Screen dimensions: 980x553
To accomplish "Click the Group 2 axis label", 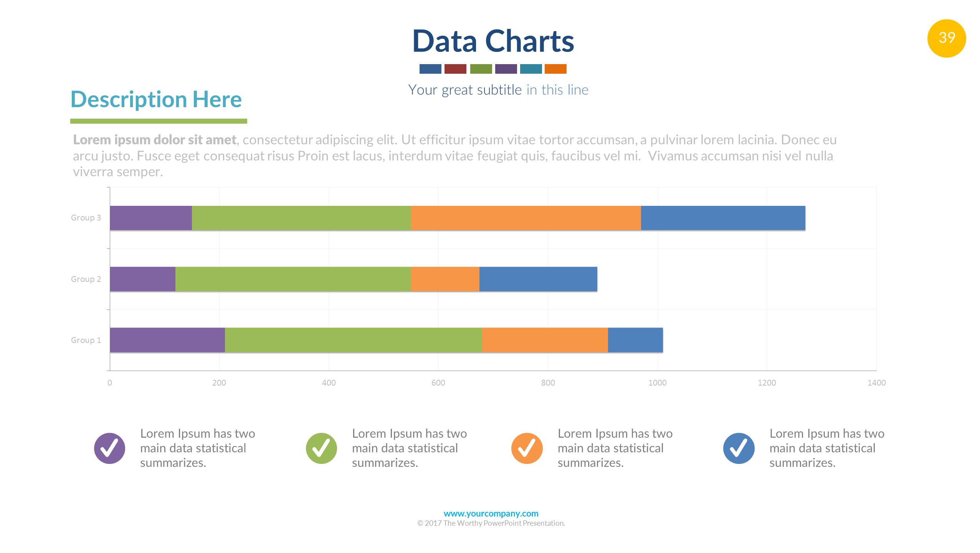I will click(86, 279).
